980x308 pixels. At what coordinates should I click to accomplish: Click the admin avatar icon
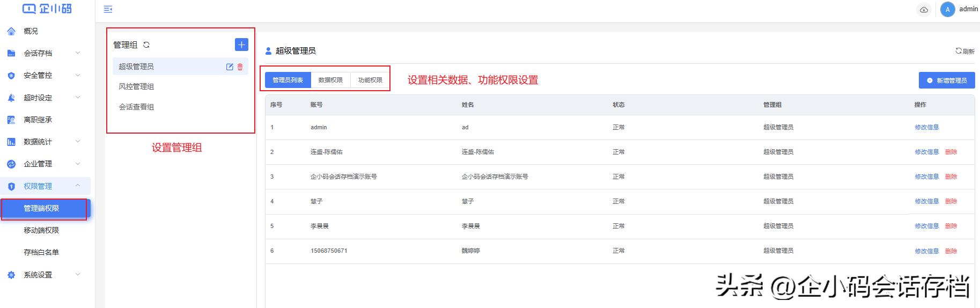(947, 9)
